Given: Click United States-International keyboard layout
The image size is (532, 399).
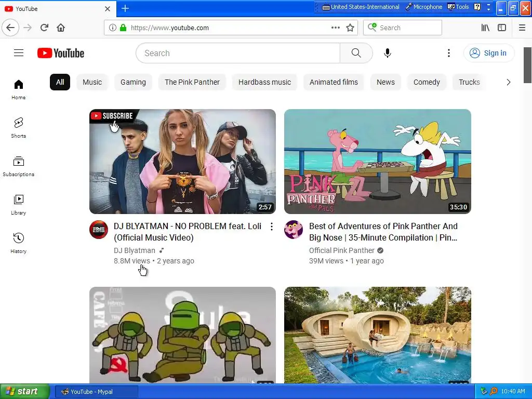Looking at the screenshot, I should [361, 7].
